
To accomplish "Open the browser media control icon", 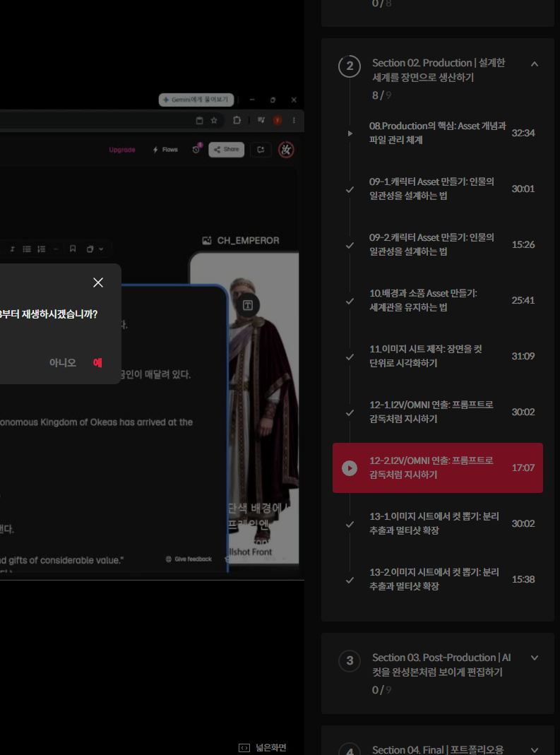I will 261,120.
